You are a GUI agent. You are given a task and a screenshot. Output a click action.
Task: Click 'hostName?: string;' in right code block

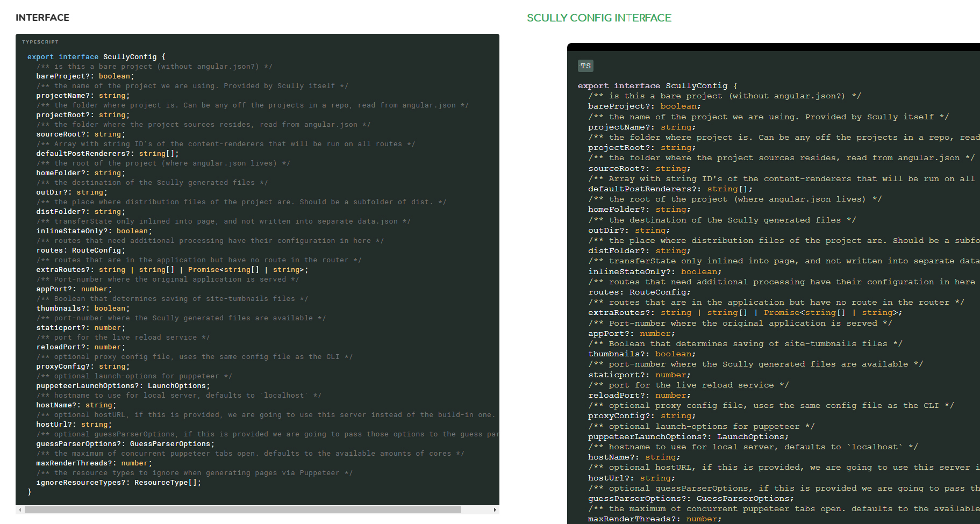(x=634, y=457)
